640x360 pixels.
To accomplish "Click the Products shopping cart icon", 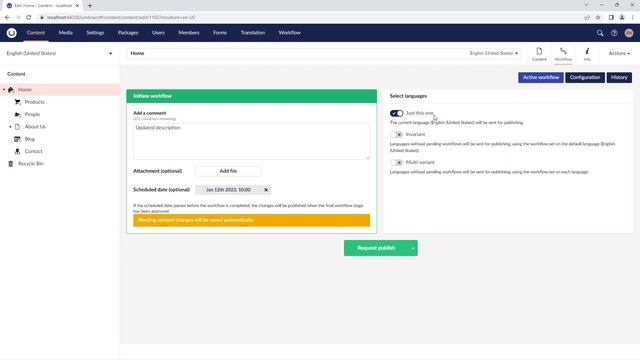I will pyautogui.click(x=18, y=102).
